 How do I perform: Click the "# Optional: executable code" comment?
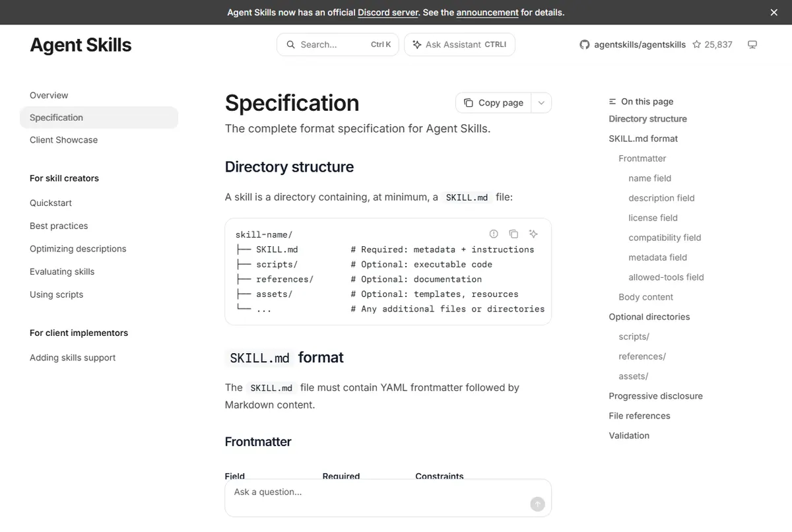coord(422,265)
